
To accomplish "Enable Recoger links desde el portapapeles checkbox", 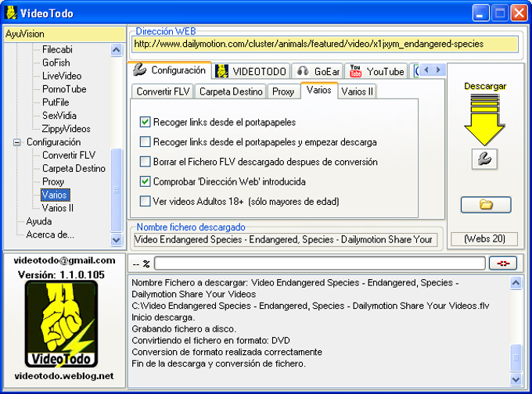I will pos(146,122).
